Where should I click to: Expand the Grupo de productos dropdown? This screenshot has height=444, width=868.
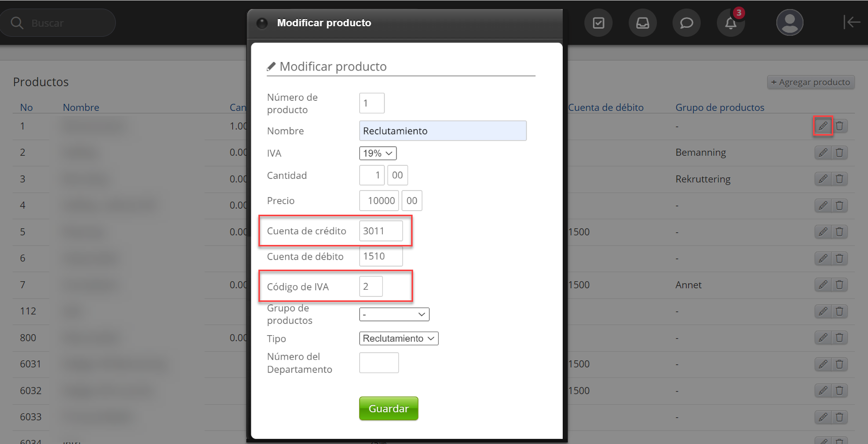[x=394, y=314]
